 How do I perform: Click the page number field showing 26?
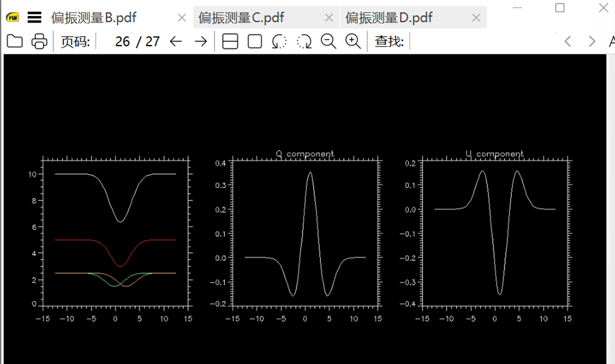point(122,41)
